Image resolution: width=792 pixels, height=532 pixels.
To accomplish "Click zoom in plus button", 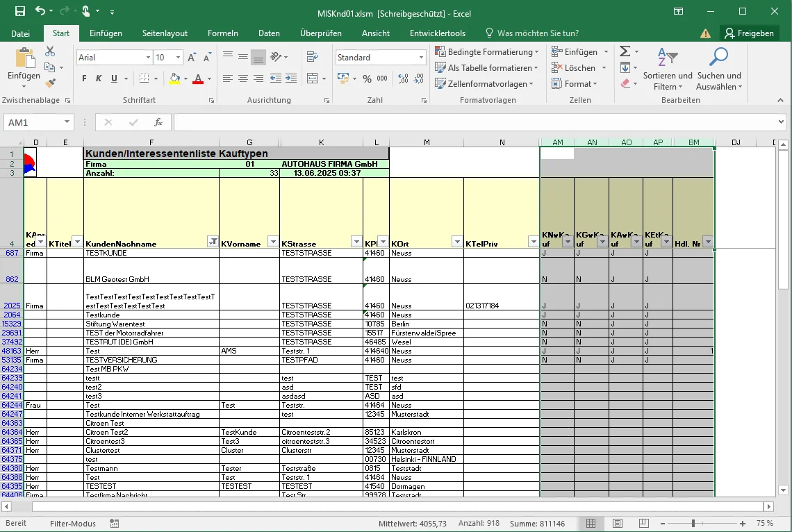I will [743, 524].
